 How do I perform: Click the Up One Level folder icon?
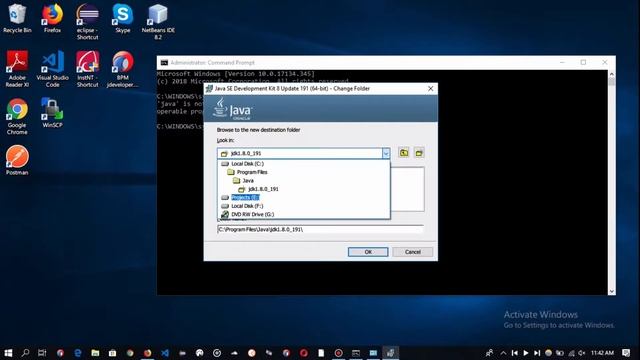404,153
